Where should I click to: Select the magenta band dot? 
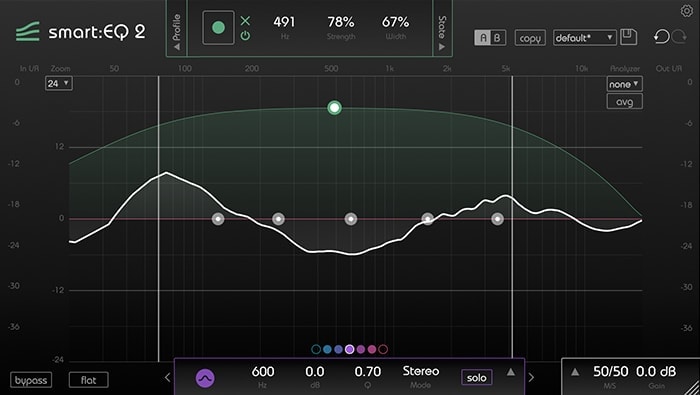point(361,349)
